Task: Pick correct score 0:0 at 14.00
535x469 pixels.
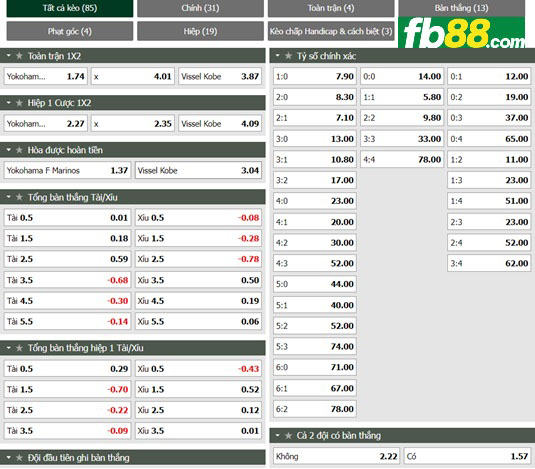Action: coord(402,76)
